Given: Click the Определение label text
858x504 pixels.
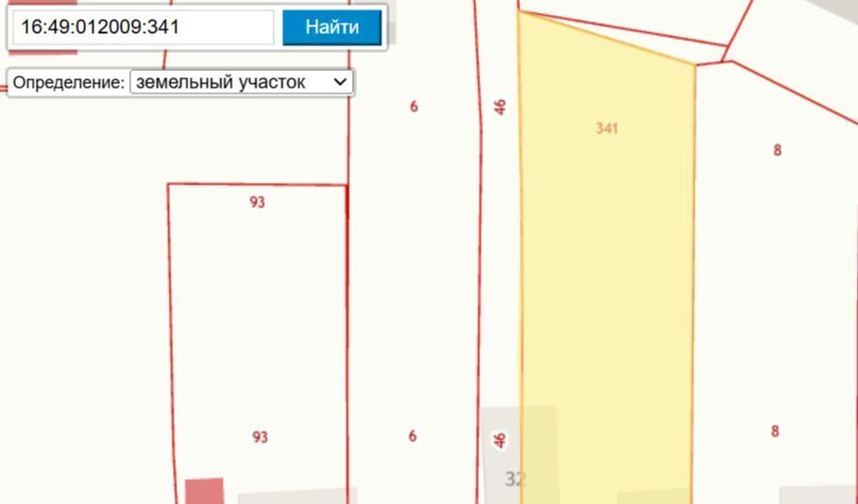Looking at the screenshot, I should [68, 82].
